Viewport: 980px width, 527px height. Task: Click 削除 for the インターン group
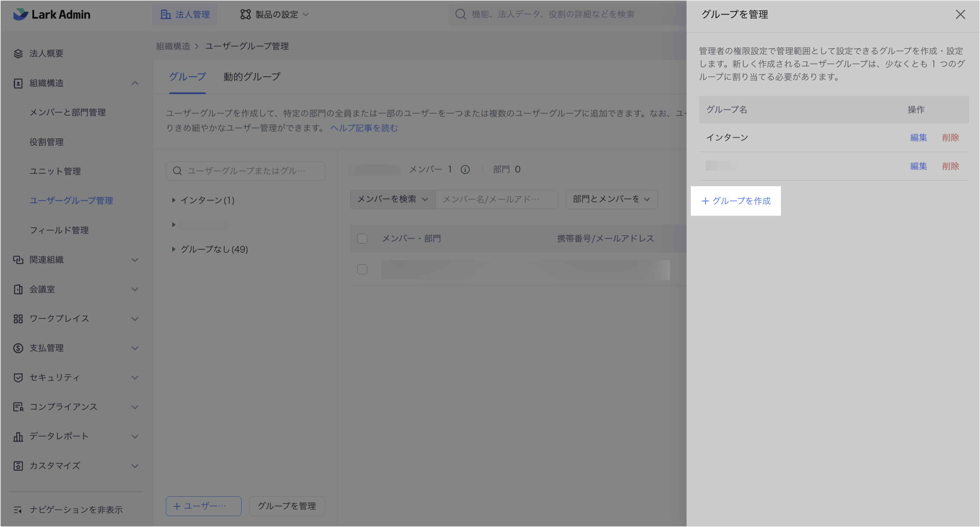950,138
